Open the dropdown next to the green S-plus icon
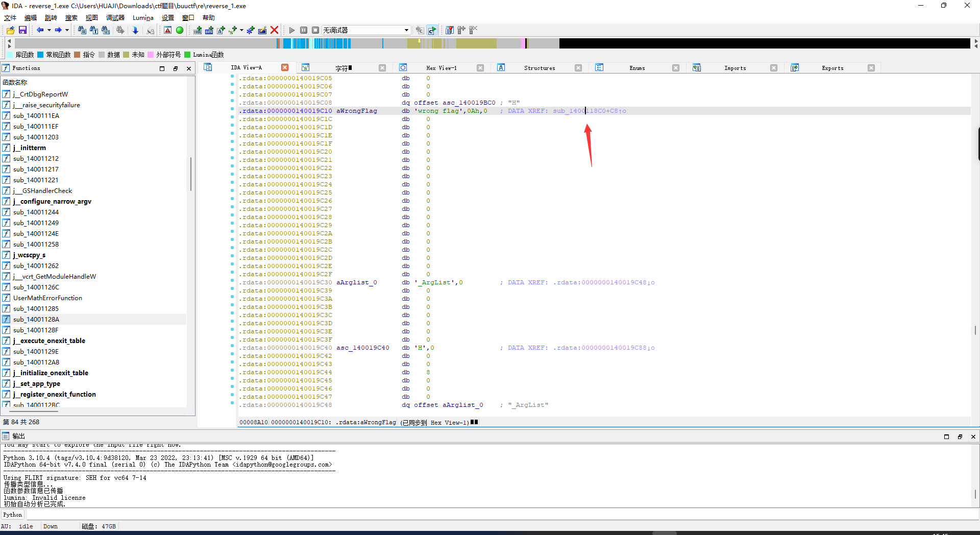Screen dimensions: 980x535 [x=241, y=30]
